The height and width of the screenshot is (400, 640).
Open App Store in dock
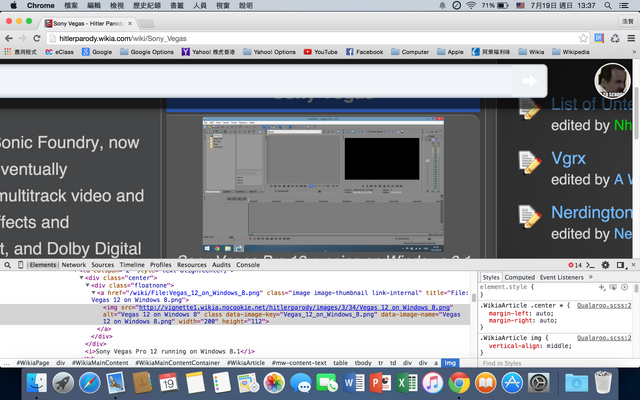pyautogui.click(x=512, y=383)
